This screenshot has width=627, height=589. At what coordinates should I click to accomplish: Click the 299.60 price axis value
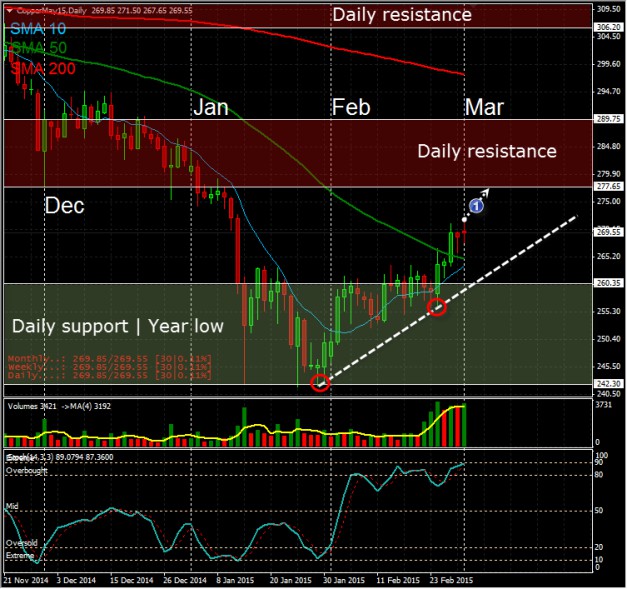click(609, 64)
